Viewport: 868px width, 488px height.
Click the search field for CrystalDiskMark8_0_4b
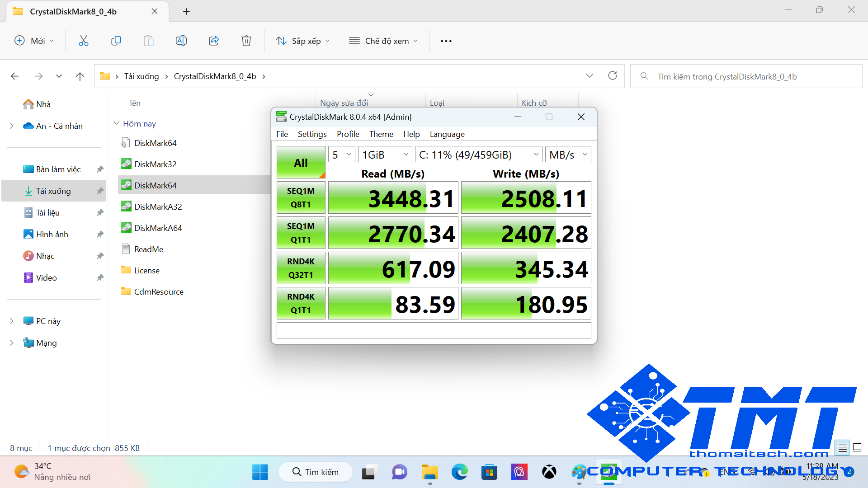(746, 76)
